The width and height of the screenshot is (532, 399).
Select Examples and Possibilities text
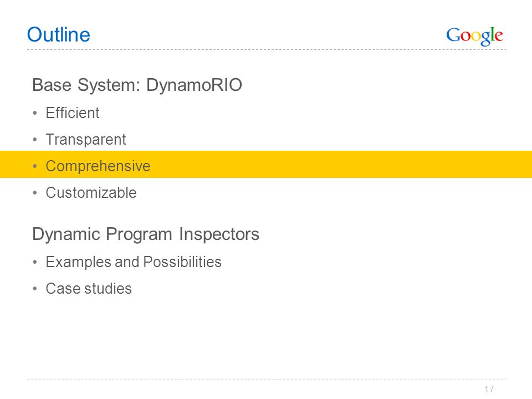pyautogui.click(x=134, y=262)
